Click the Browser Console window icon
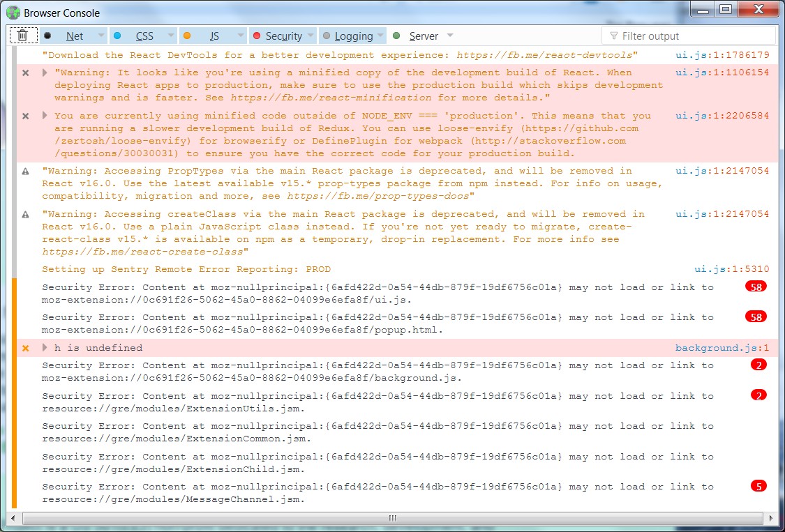Screen dimensions: 785x532 coord(13,13)
